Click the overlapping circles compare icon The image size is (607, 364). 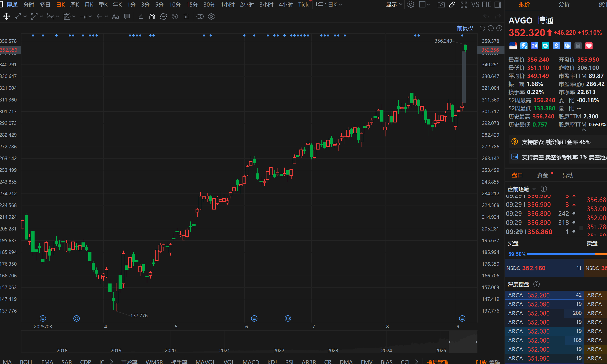200,16
